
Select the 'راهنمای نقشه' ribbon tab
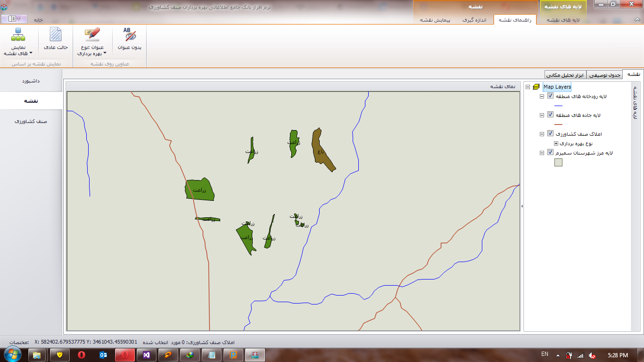pos(514,20)
